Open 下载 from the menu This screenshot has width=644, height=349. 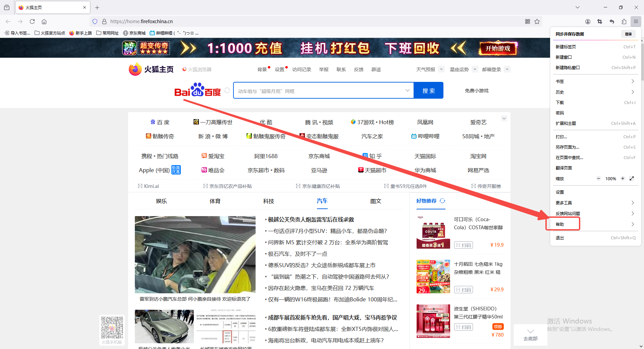(595, 102)
